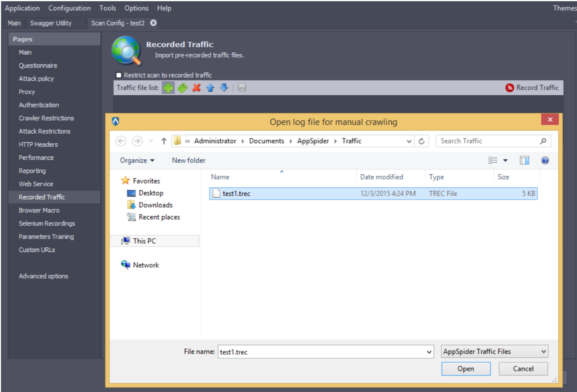Screen dimensions: 577x392
Task: Click the search magnifier in Search Traffic box
Action: pos(543,141)
